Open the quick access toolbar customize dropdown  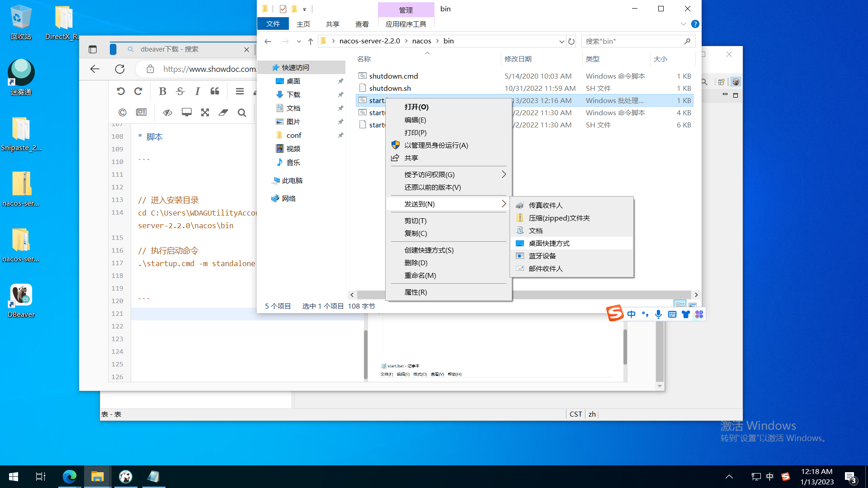pos(305,9)
